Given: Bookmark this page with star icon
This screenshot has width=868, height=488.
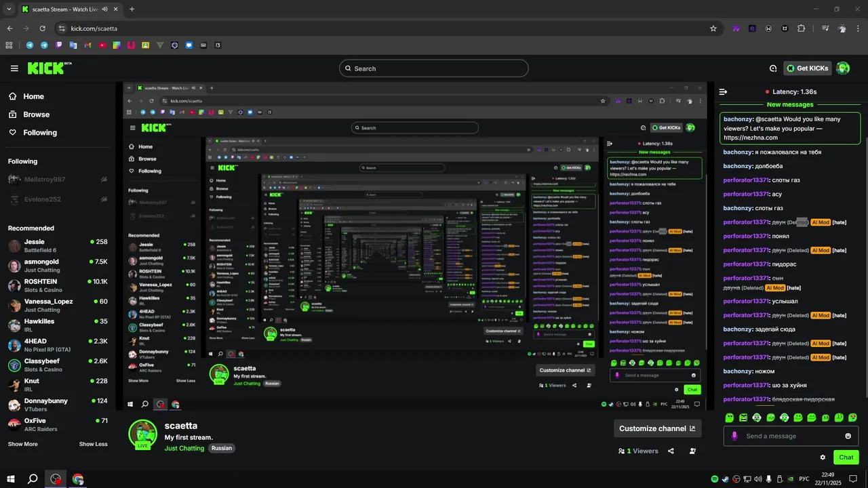Looking at the screenshot, I should pyautogui.click(x=713, y=28).
